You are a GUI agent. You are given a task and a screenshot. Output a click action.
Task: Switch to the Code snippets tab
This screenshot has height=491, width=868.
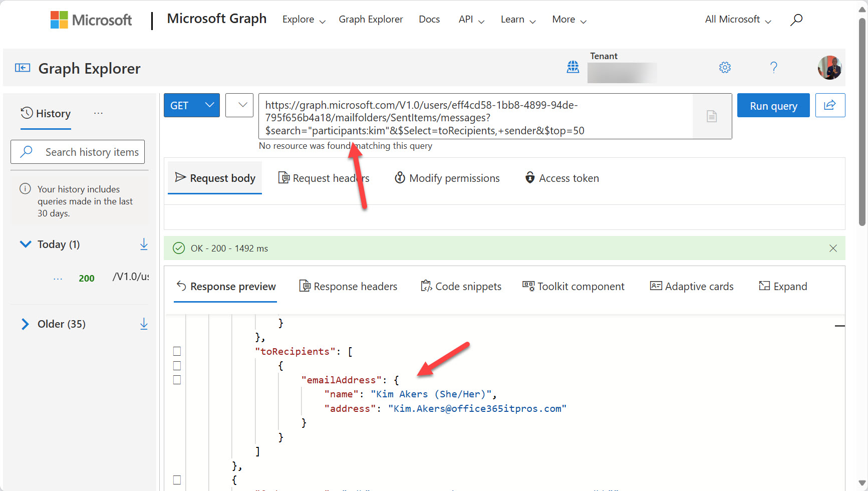tap(461, 286)
